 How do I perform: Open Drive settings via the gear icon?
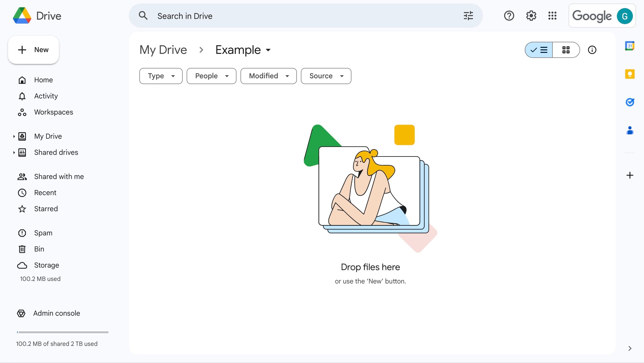(531, 16)
